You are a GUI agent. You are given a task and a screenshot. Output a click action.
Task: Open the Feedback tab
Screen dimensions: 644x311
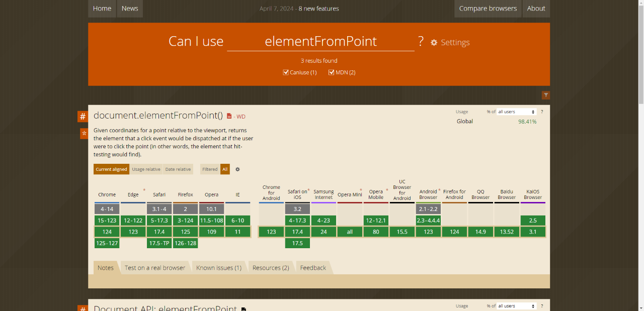coord(313,268)
